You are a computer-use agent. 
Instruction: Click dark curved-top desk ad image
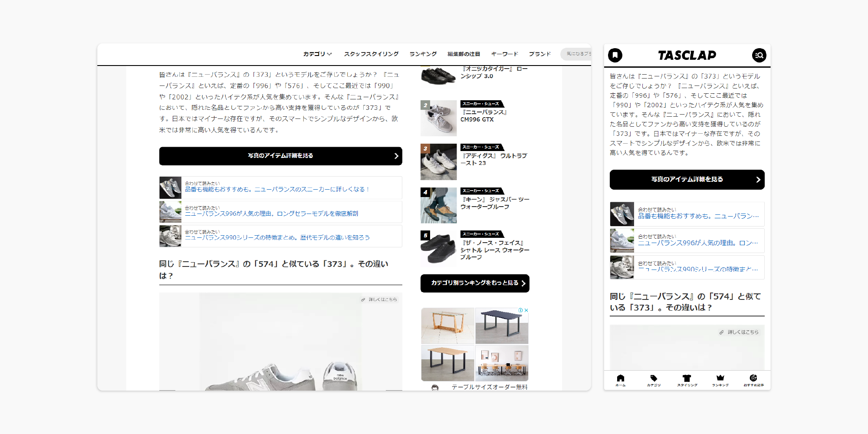pos(502,326)
